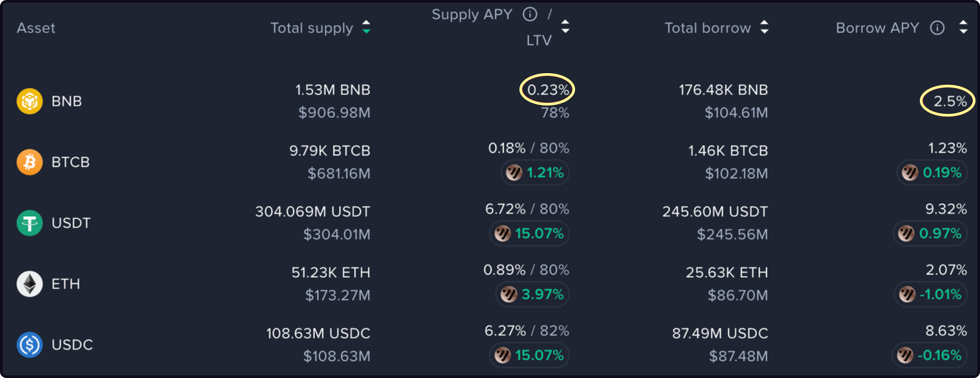Click the BTCB supply reward token icon
Screen dimensions: 980x378
tap(514, 173)
